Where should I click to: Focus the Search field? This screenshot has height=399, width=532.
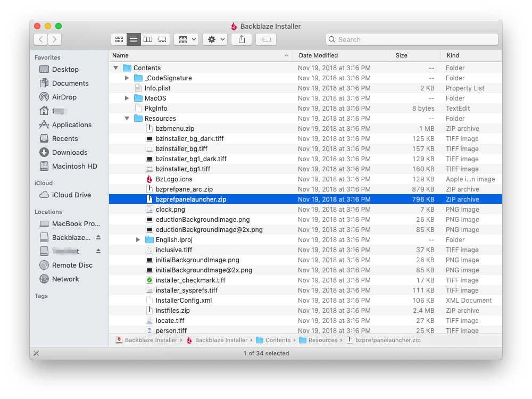(412, 39)
